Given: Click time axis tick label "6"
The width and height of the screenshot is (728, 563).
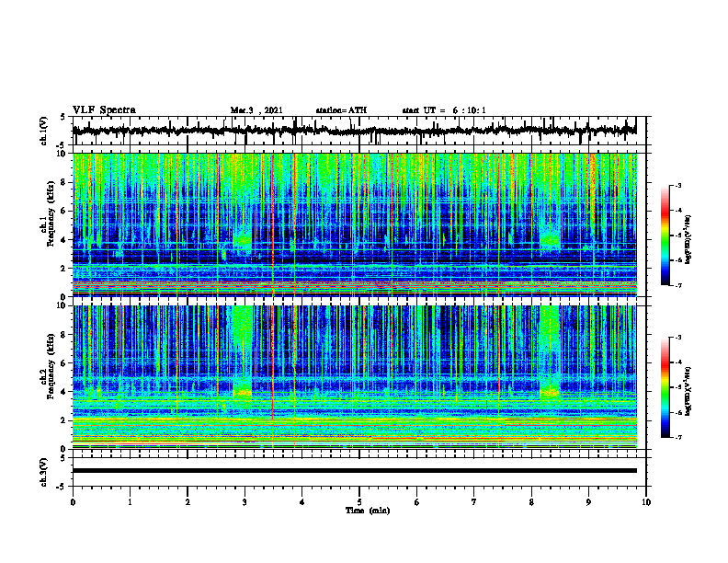Looking at the screenshot, I should click(x=416, y=502).
